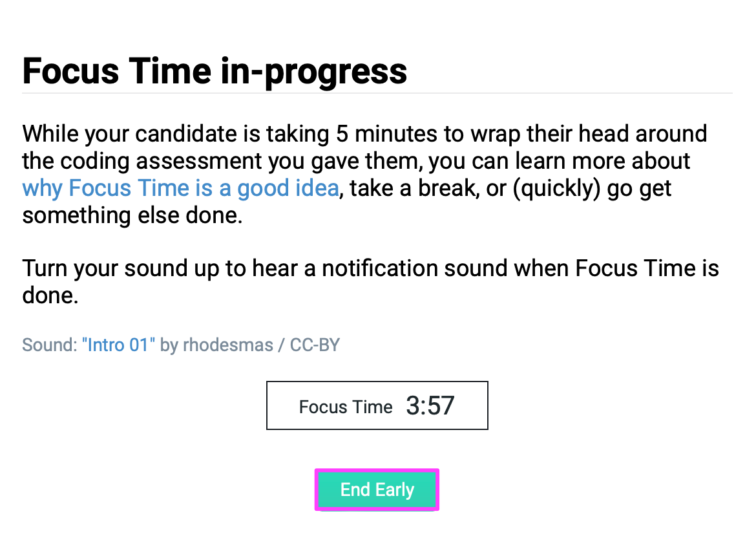Click the timer box border
The image size is (756, 538).
pos(377,382)
